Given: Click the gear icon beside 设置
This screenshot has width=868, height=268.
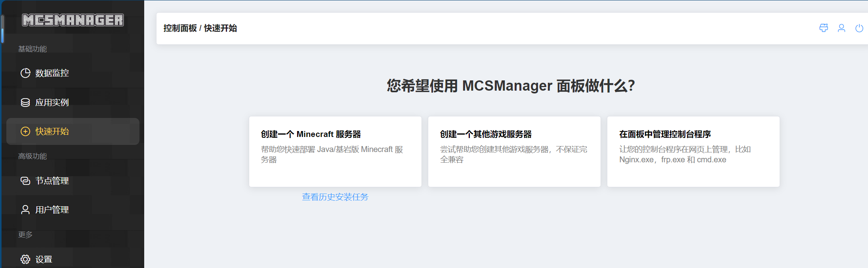Looking at the screenshot, I should [25, 259].
